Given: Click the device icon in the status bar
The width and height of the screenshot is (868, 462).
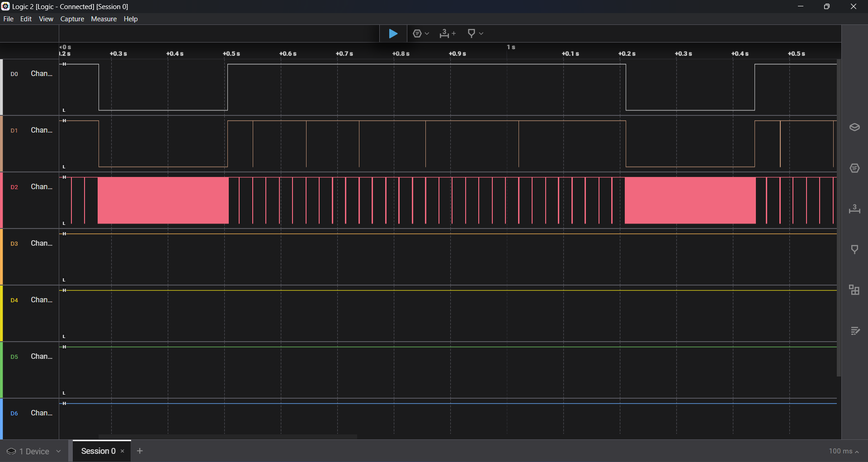Looking at the screenshot, I should tap(11, 451).
